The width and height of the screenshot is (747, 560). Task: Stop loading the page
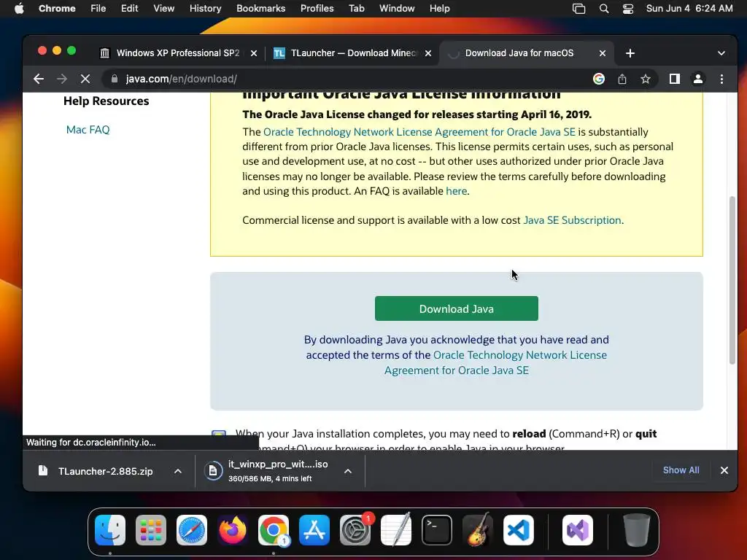point(85,79)
